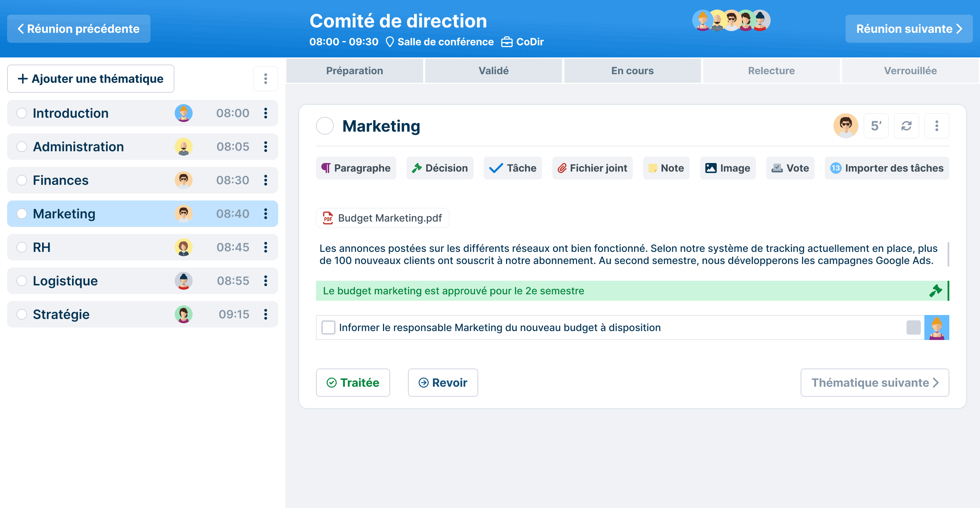Switch to the Relecture stage tab

(771, 71)
